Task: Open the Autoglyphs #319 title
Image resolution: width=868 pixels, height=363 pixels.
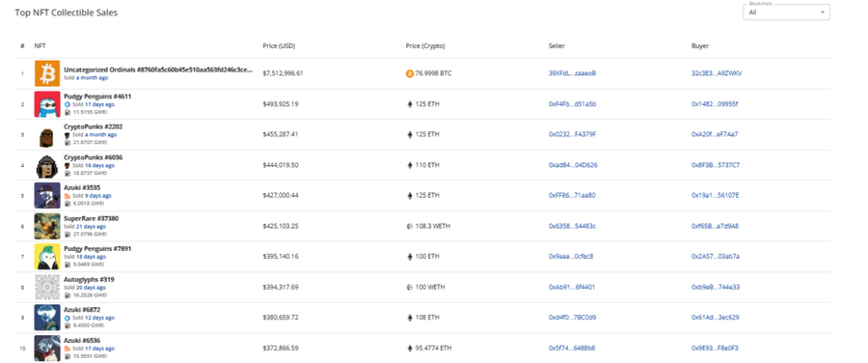Action: [x=89, y=279]
